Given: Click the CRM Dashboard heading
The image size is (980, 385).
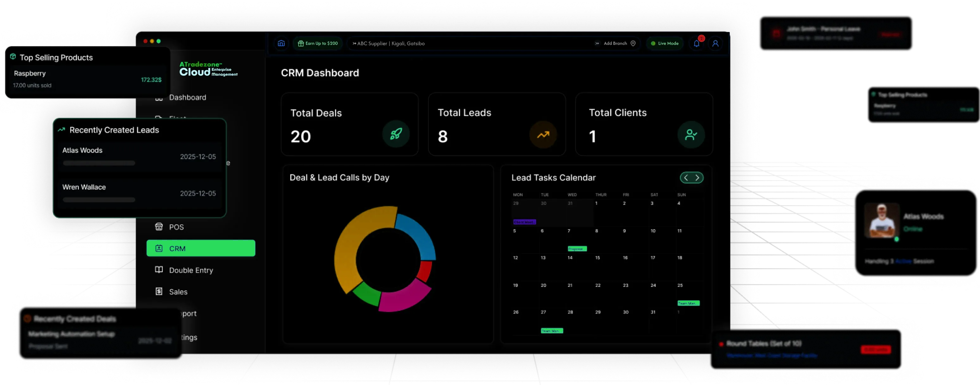Looking at the screenshot, I should click(320, 73).
